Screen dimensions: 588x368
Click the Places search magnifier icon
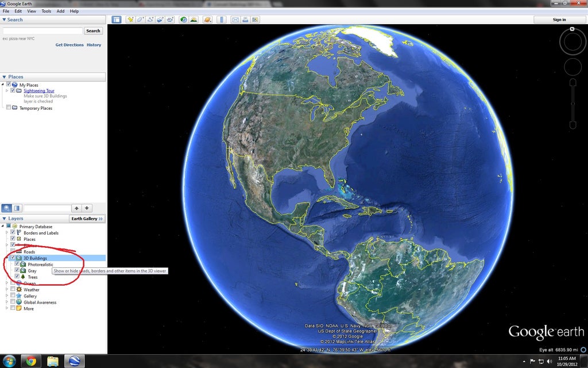pyautogui.click(x=6, y=208)
